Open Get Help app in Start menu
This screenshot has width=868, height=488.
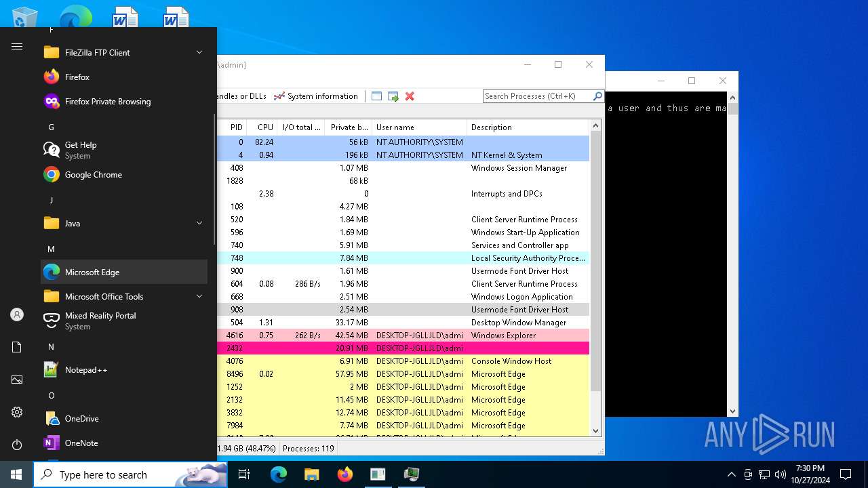[x=124, y=150]
